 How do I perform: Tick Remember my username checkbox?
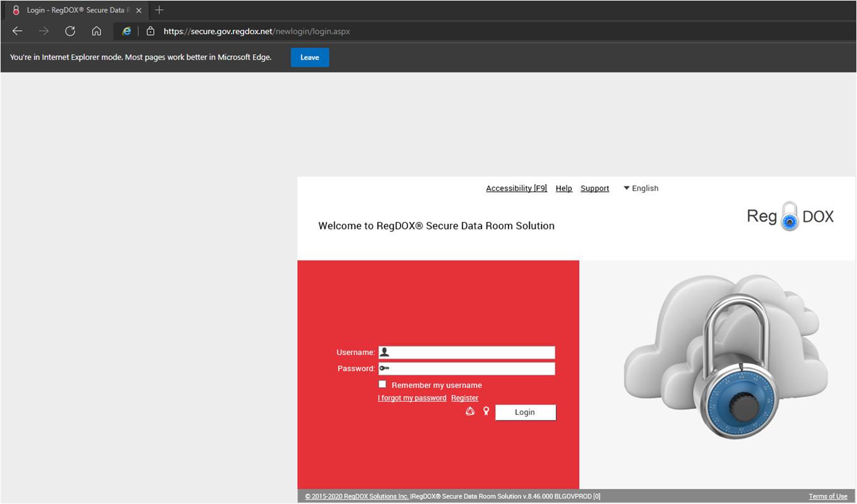[382, 384]
